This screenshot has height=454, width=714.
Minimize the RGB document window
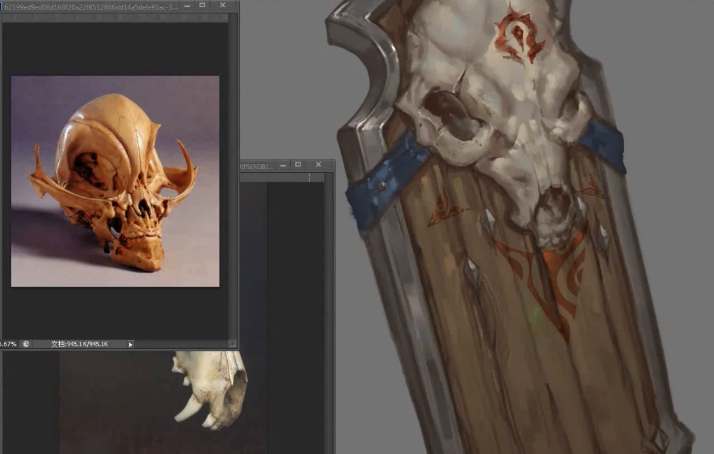(x=283, y=165)
